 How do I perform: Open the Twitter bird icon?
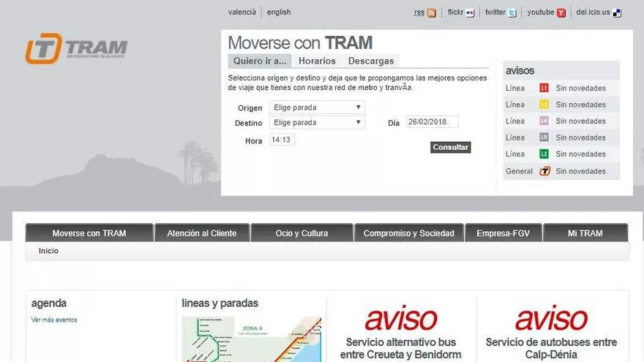[512, 12]
